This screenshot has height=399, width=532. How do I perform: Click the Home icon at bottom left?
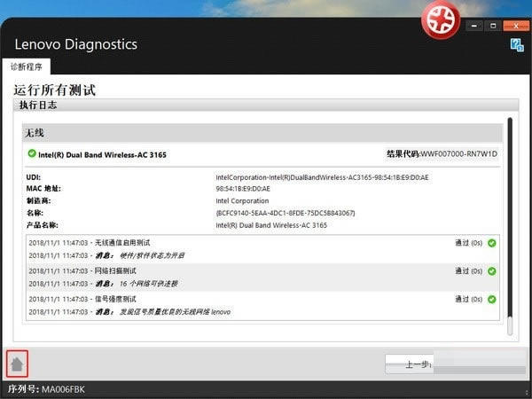point(17,364)
